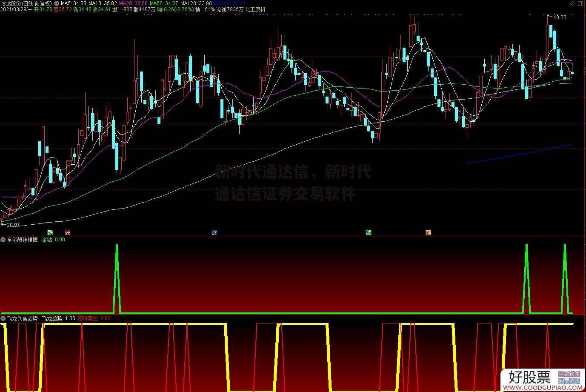Open the 全能战神旗舰 indicator dropdown arrow

(x=3, y=240)
